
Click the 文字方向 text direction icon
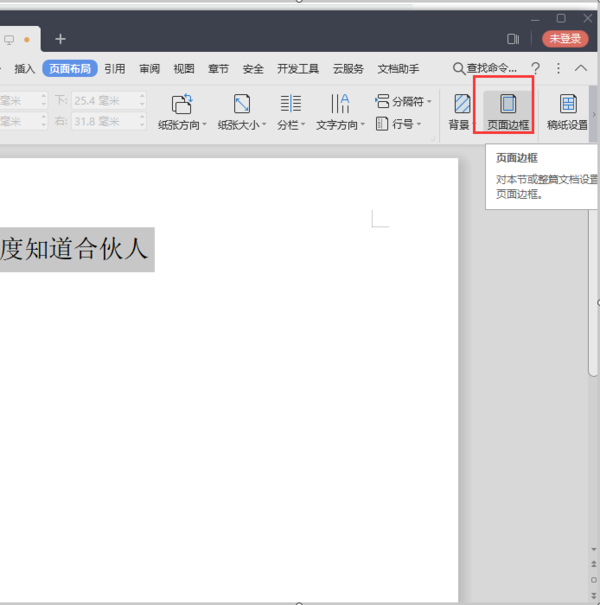pyautogui.click(x=340, y=104)
